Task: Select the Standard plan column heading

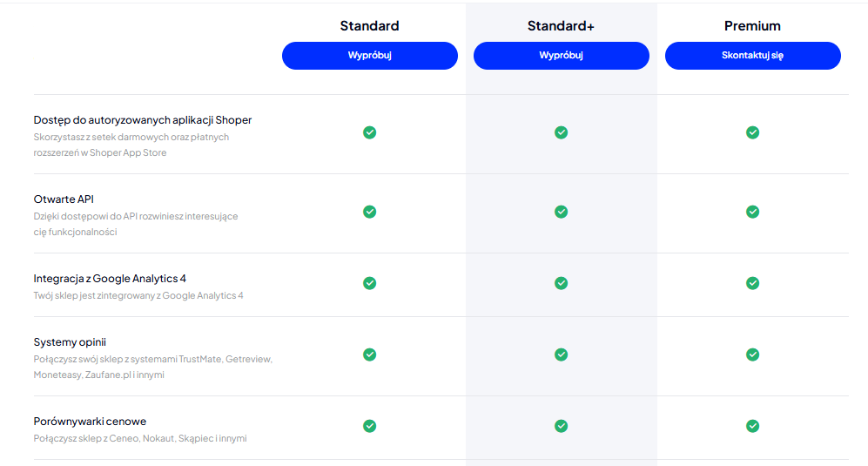Action: 370,26
